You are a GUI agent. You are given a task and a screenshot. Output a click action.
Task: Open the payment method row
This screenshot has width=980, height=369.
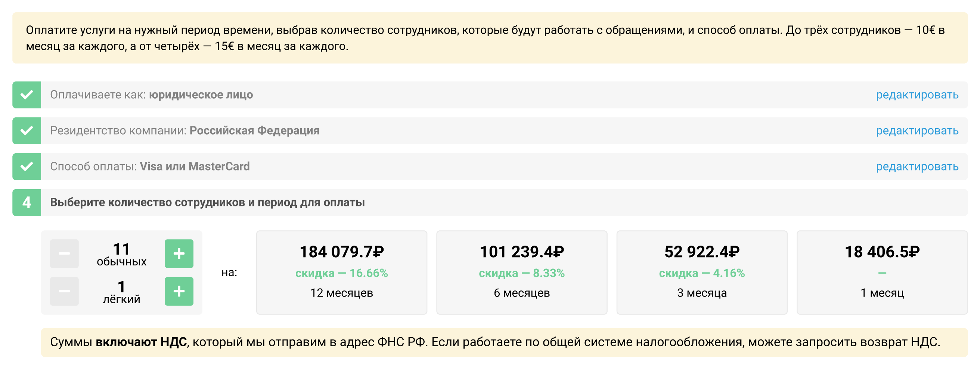[490, 166]
